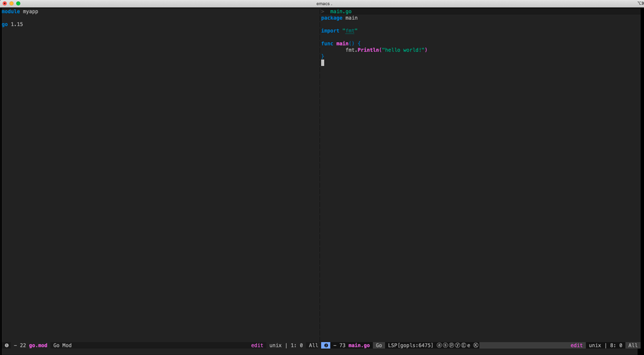Click the circled 'K' minor mode indicator
This screenshot has height=355, width=644.
point(475,346)
